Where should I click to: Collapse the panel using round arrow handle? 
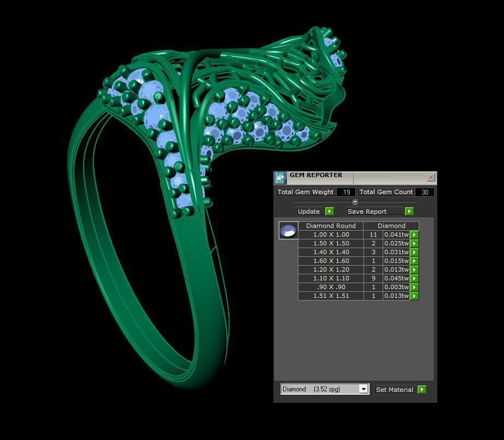[355, 202]
